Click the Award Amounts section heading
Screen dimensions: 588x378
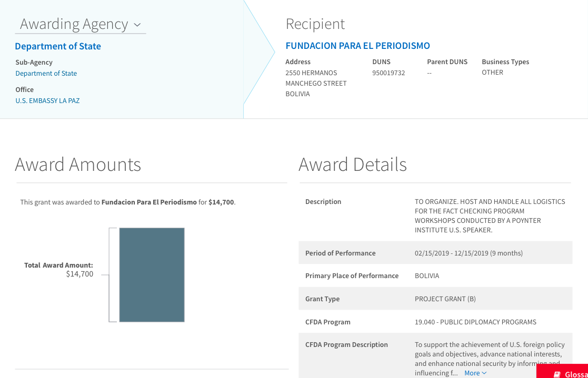click(78, 165)
